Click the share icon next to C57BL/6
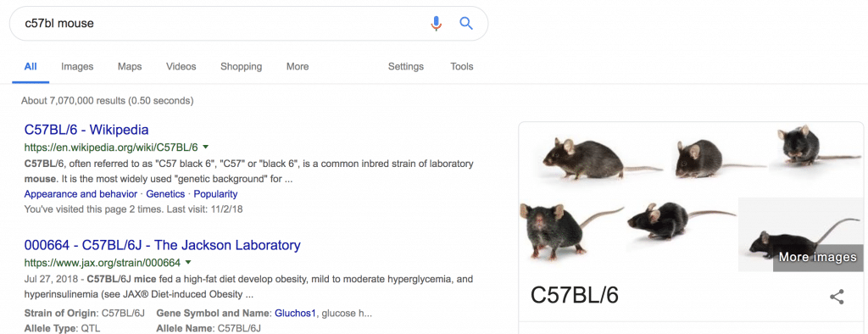 click(x=837, y=297)
